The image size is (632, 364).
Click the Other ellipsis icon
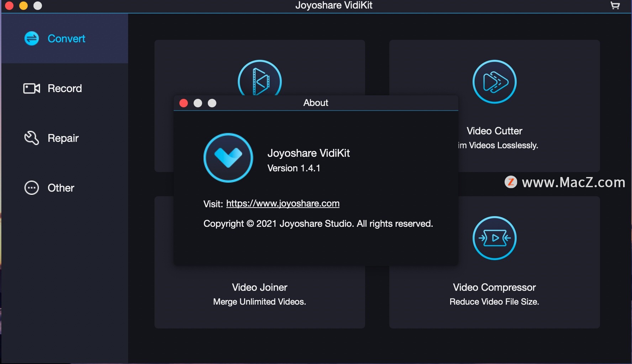[x=32, y=188]
